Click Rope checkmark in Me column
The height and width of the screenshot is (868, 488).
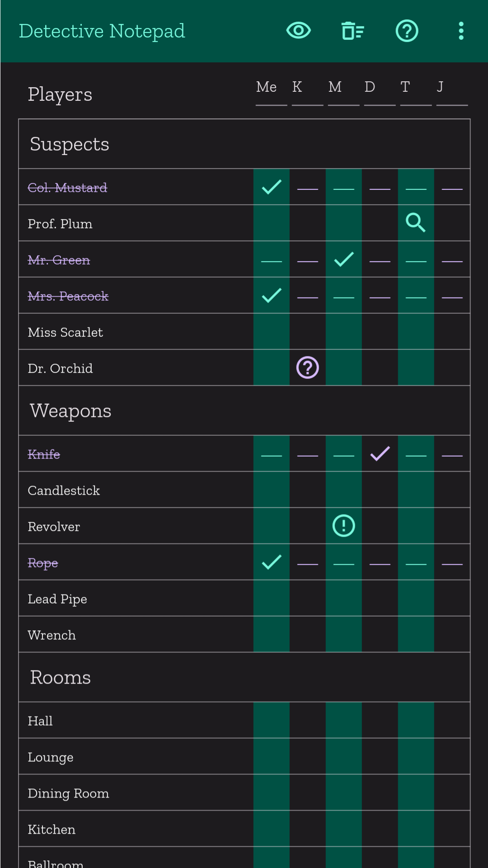click(272, 562)
